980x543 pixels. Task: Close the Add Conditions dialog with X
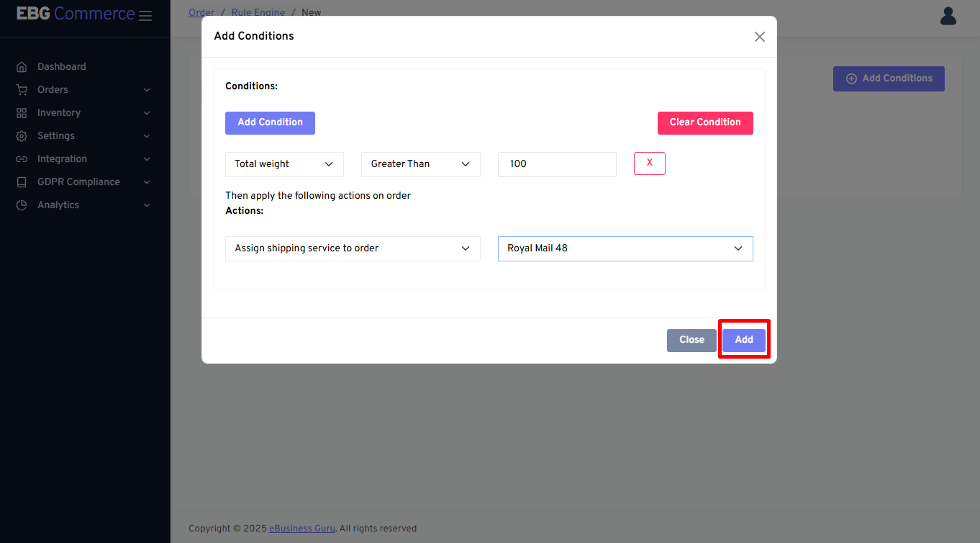(759, 37)
